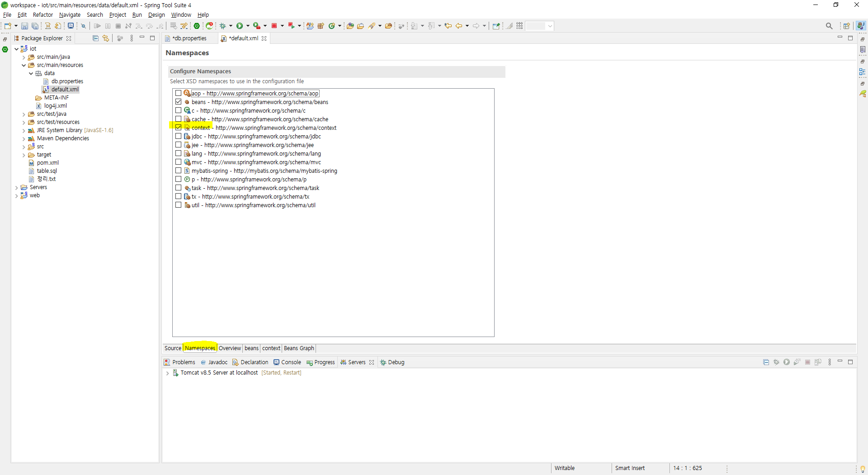Expand the Tomcat v8.5 Server entry
The image size is (868, 475).
(168, 373)
